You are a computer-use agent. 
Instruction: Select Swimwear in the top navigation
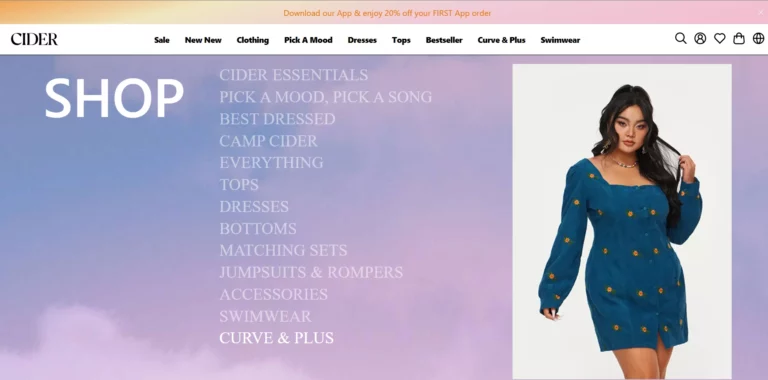[560, 40]
